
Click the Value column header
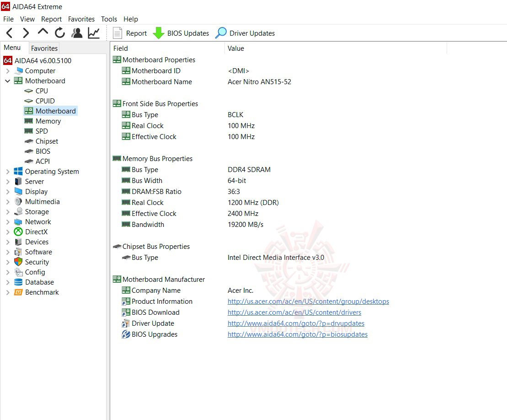tap(336, 48)
